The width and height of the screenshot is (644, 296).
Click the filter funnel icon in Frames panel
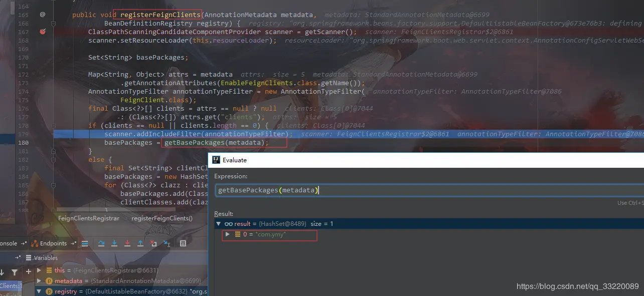tap(15, 272)
